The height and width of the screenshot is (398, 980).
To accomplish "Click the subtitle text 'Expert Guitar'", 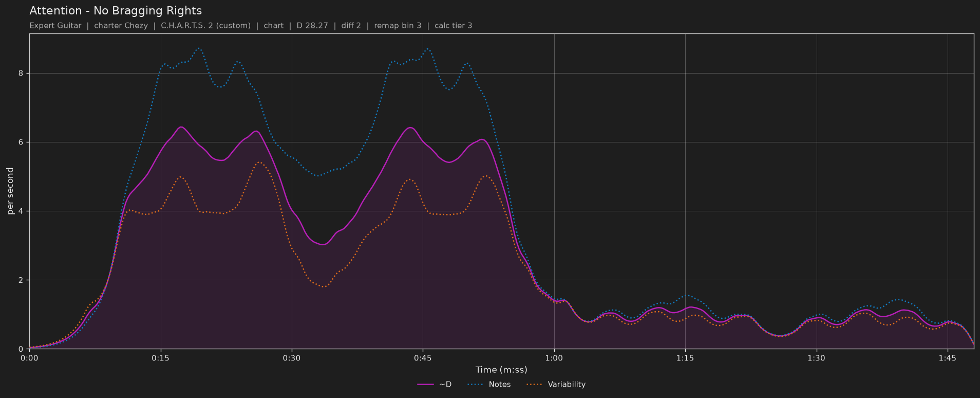I will (x=55, y=25).
